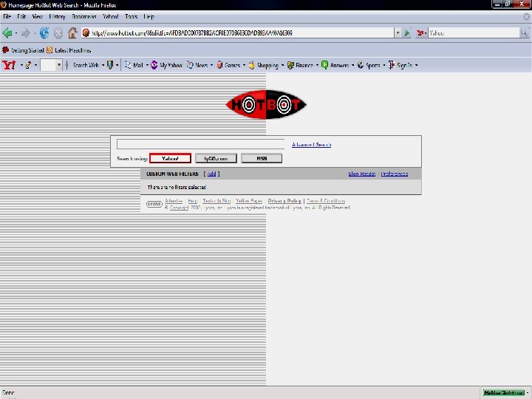Viewport: 532px width, 399px height.
Task: Click the green Go arrow beside the address bar
Action: click(x=407, y=33)
